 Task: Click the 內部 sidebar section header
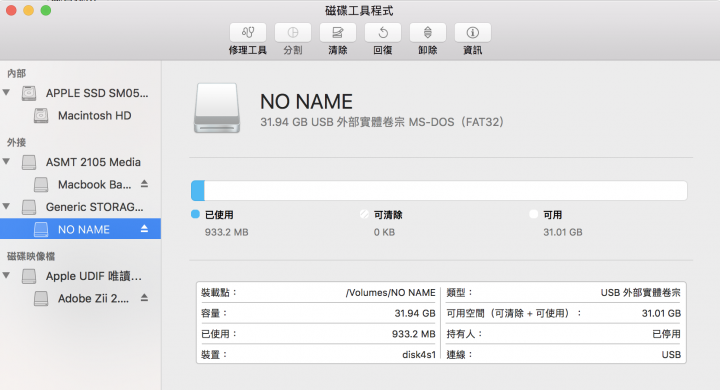[x=17, y=73]
